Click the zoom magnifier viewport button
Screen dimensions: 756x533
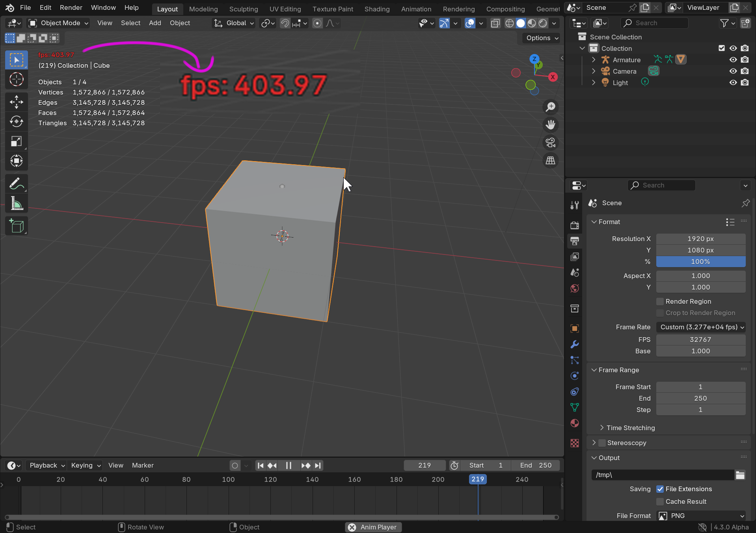click(x=551, y=107)
